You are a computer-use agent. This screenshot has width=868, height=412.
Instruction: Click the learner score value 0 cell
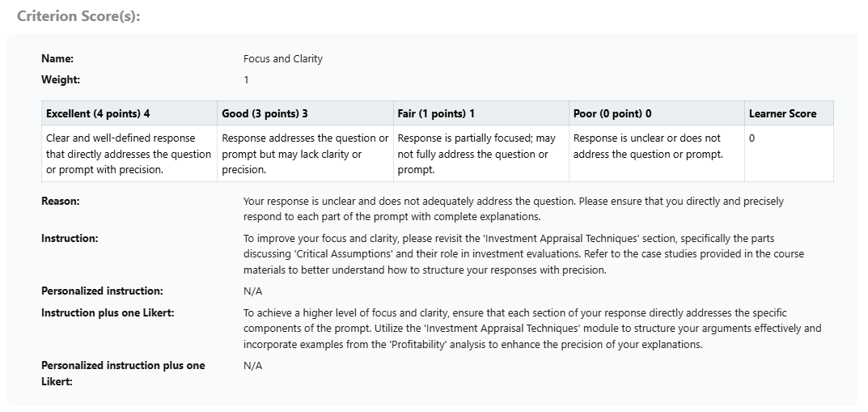point(752,138)
